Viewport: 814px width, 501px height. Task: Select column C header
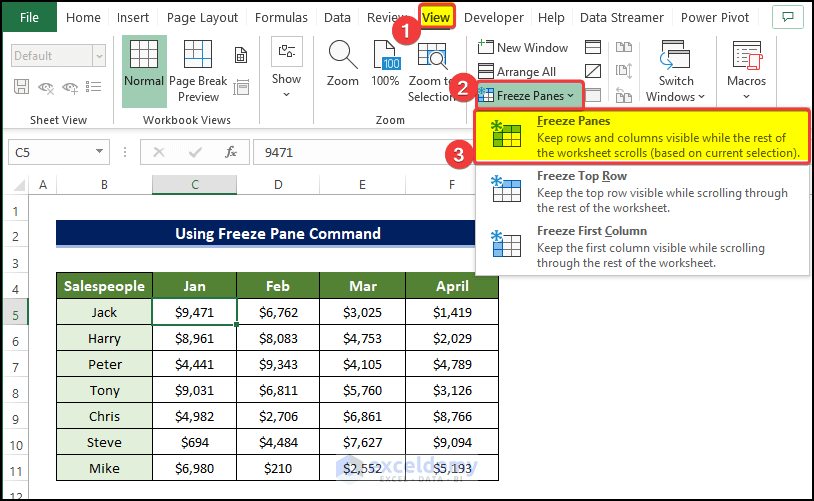pyautogui.click(x=195, y=185)
